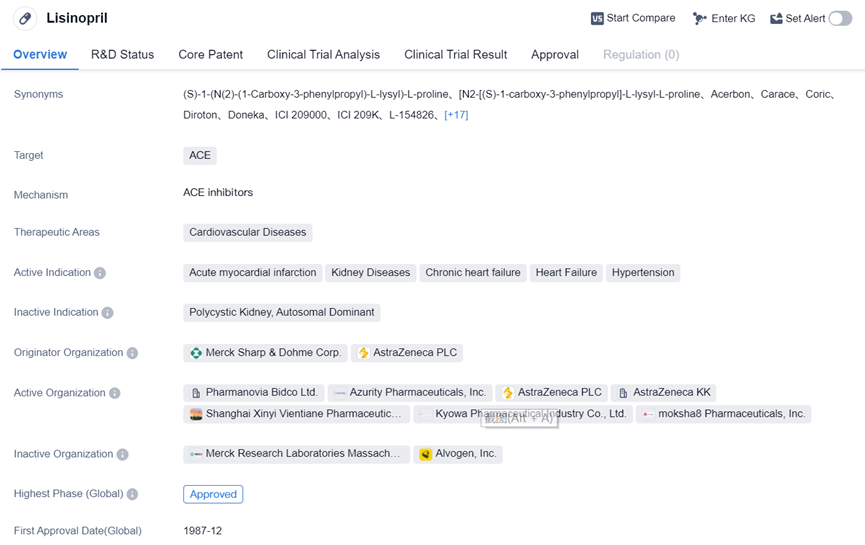
Task: Click the Start Compare icon
Action: [x=597, y=19]
